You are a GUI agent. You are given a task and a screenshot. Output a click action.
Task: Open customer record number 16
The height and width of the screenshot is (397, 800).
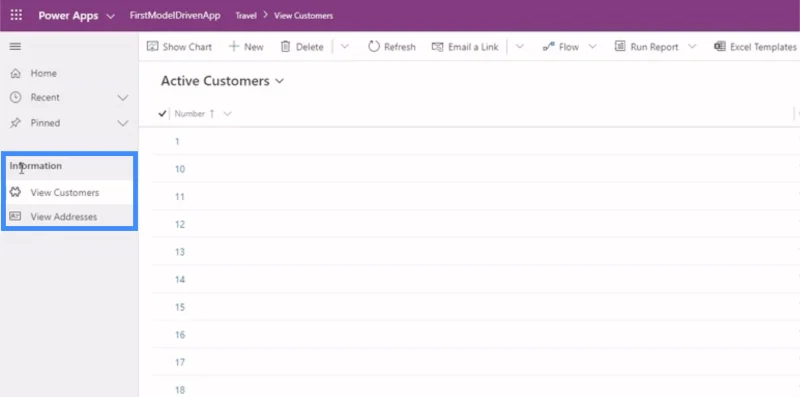tap(180, 335)
